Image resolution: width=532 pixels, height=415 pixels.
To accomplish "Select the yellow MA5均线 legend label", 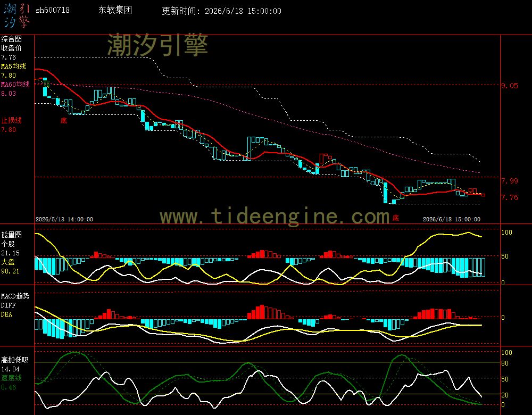I will pyautogui.click(x=14, y=66).
